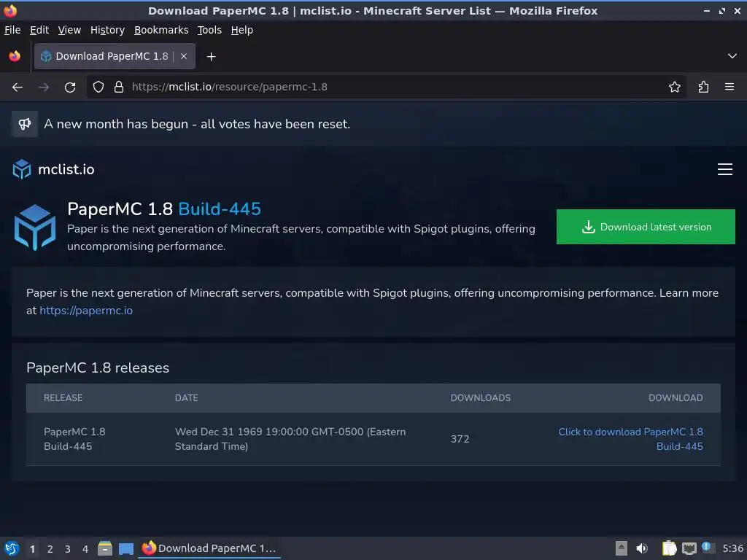Reload the current page
The image size is (747, 560).
pos(70,87)
